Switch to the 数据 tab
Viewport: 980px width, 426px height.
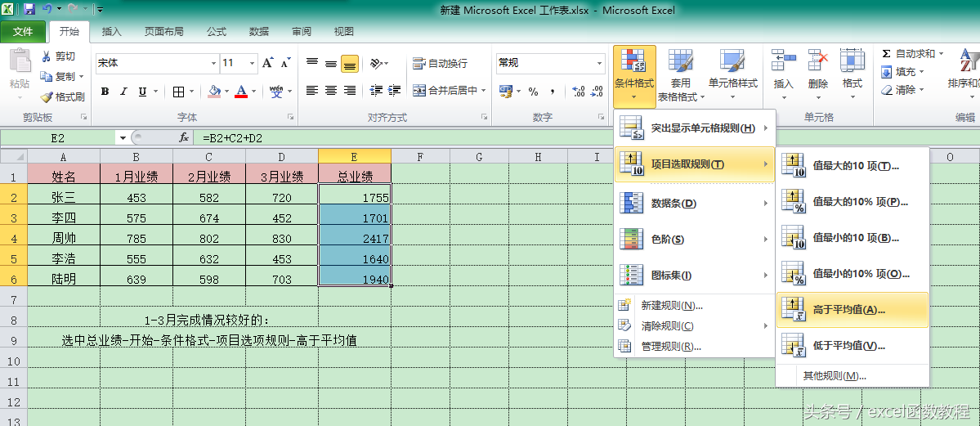tap(259, 31)
